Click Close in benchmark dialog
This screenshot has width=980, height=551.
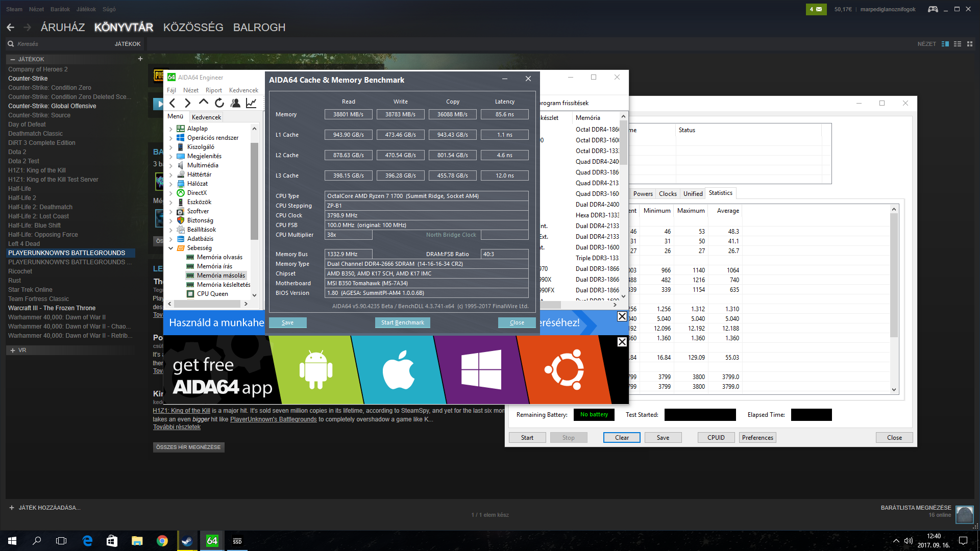coord(517,322)
